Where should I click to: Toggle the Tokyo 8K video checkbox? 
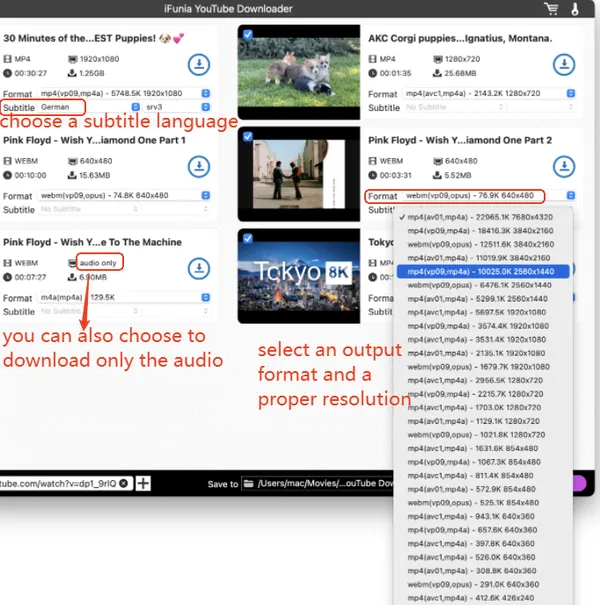pos(247,238)
